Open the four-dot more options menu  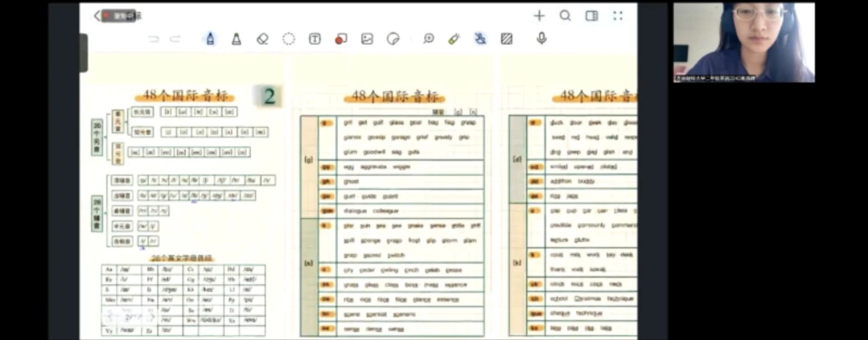618,16
